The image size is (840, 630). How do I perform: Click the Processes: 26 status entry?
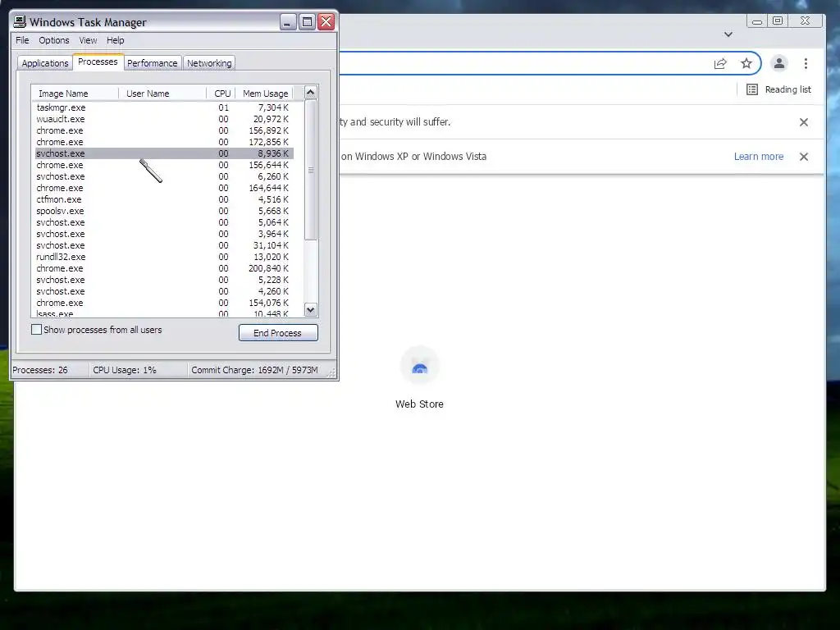pos(50,370)
